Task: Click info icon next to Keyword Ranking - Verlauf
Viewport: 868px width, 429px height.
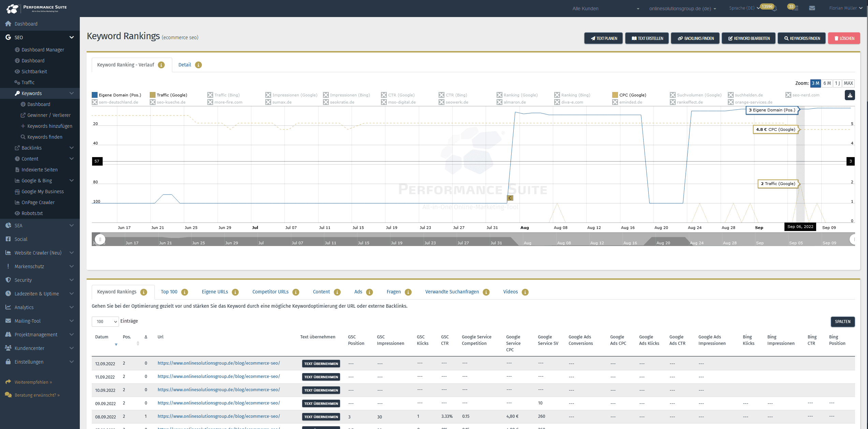Action: click(x=161, y=65)
